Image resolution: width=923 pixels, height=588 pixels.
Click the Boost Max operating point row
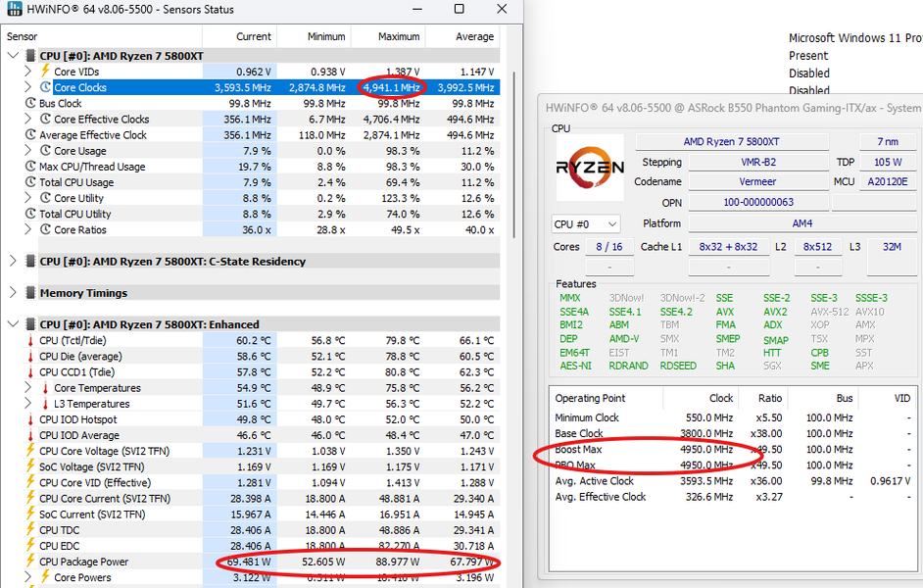pyautogui.click(x=732, y=449)
